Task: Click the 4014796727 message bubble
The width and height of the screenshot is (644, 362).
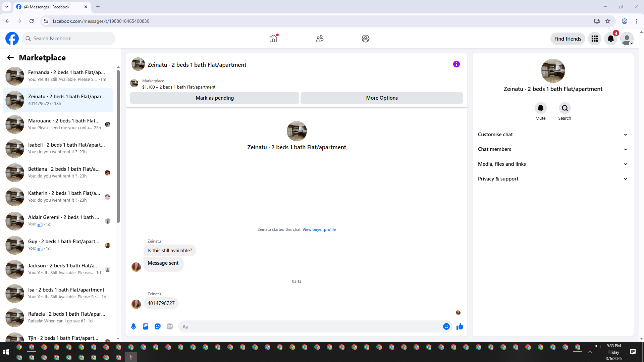Action: pos(161,303)
